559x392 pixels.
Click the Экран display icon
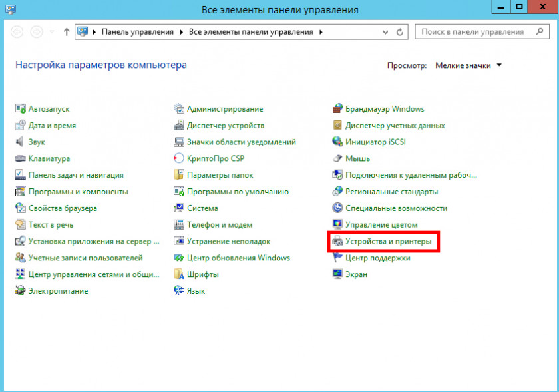(338, 274)
